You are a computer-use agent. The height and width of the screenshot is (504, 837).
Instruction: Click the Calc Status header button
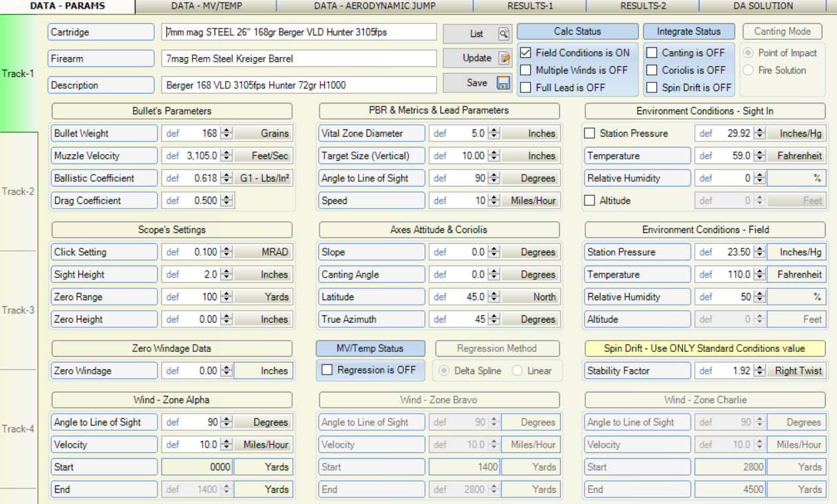point(577,31)
